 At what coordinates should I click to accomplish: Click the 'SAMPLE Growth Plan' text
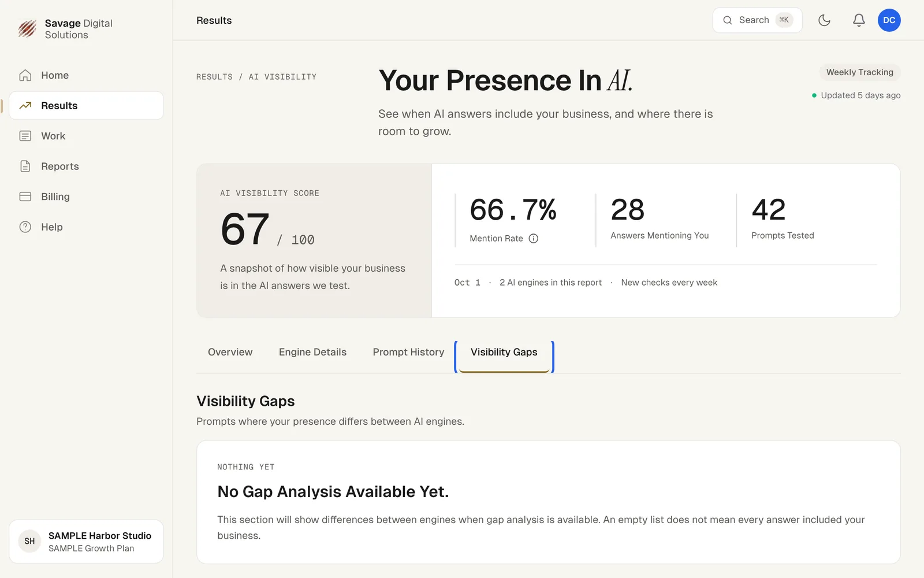pyautogui.click(x=91, y=549)
